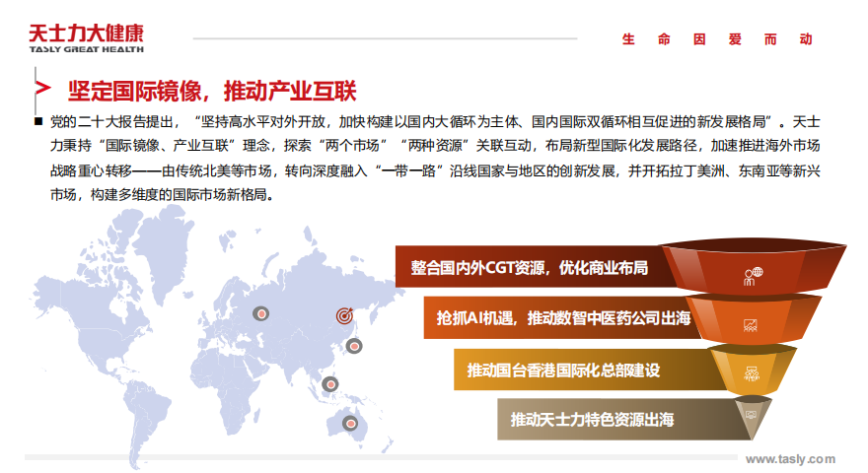Select the slide title 坚定国际镜像，推动产业互联
The image size is (868, 473).
212,91
